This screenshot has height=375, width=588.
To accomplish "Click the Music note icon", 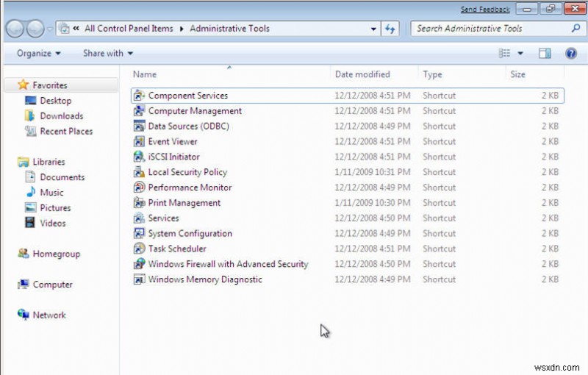I will pyautogui.click(x=30, y=192).
